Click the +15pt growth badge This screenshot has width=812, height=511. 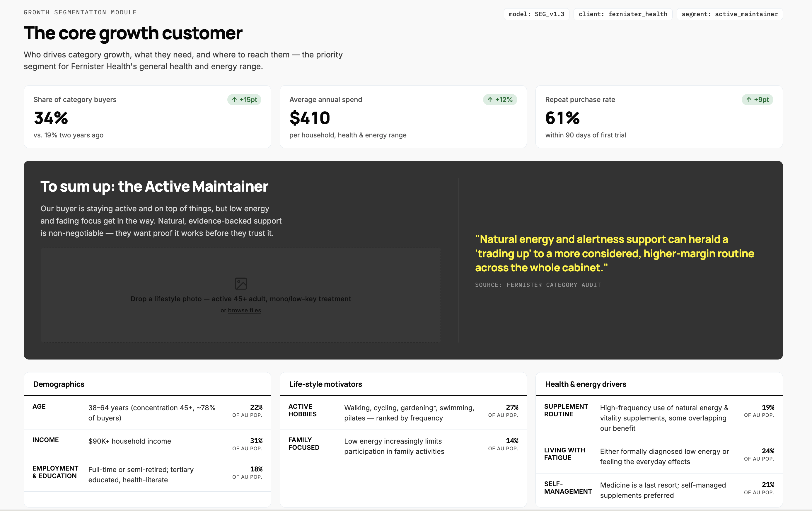tap(244, 100)
